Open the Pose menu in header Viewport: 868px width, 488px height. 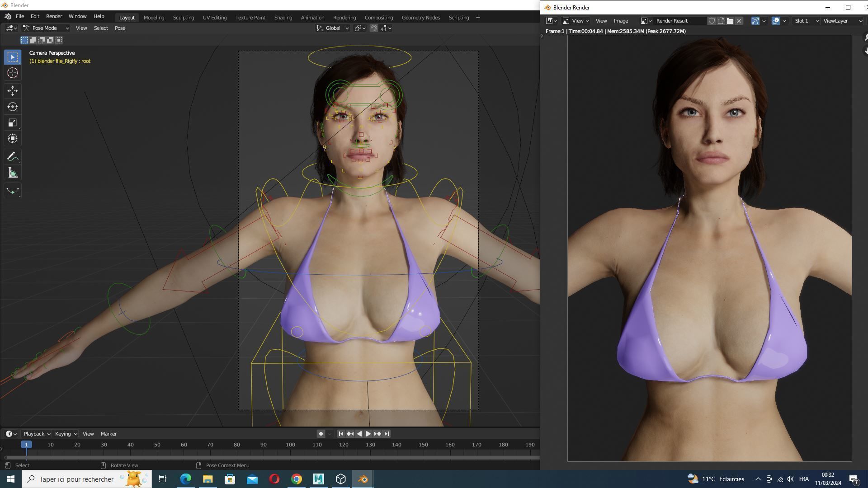coord(120,28)
